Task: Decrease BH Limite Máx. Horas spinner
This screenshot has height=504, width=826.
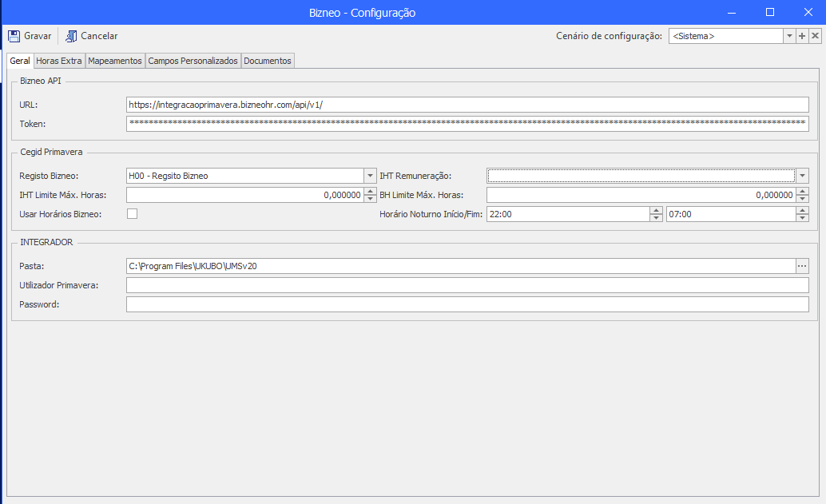Action: [x=802, y=199]
